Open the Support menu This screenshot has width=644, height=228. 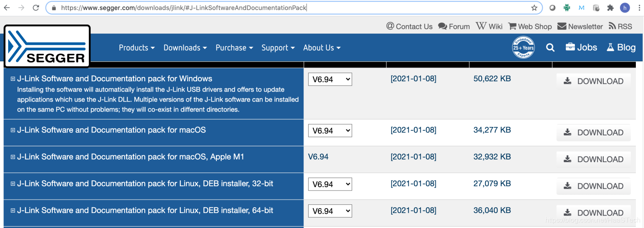pos(278,48)
